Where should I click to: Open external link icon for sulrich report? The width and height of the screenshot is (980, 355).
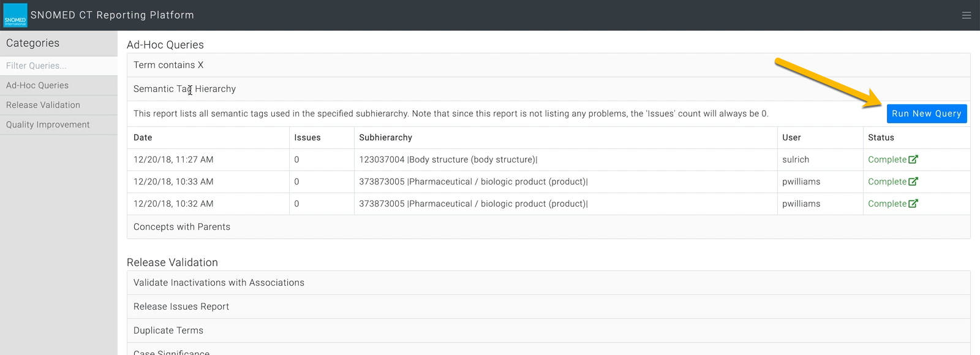913,159
